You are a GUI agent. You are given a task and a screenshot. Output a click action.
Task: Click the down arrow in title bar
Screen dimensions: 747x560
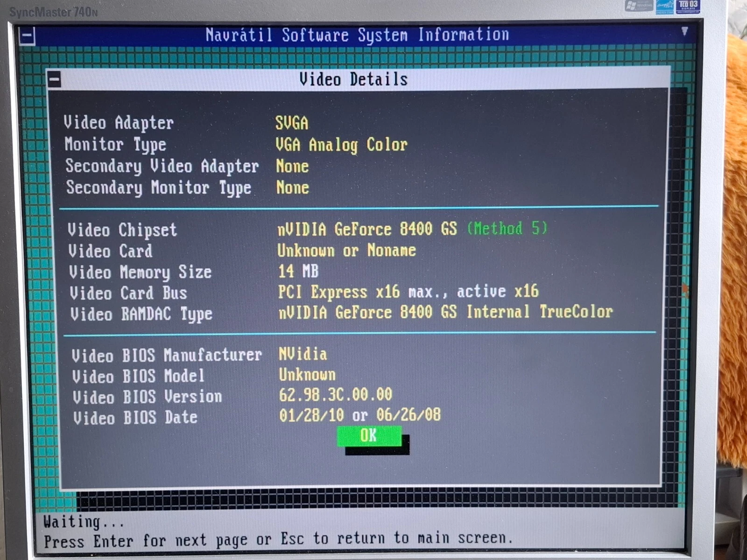pyautogui.click(x=684, y=31)
